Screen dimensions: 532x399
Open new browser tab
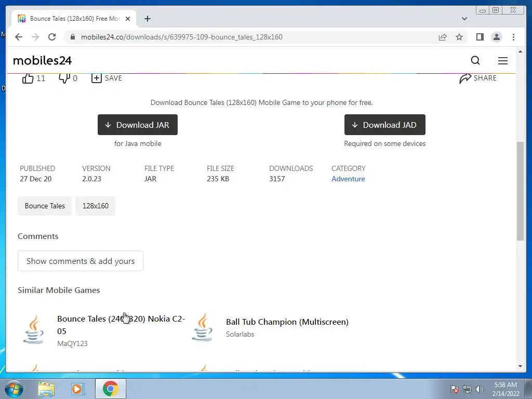147,19
